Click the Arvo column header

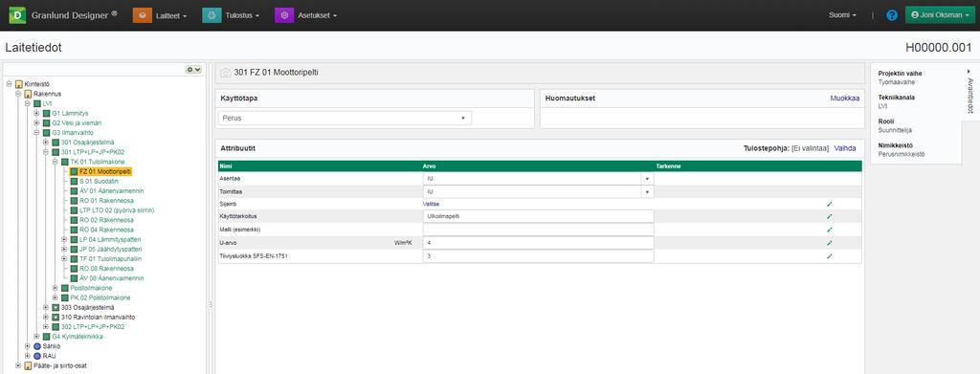[x=430, y=166]
